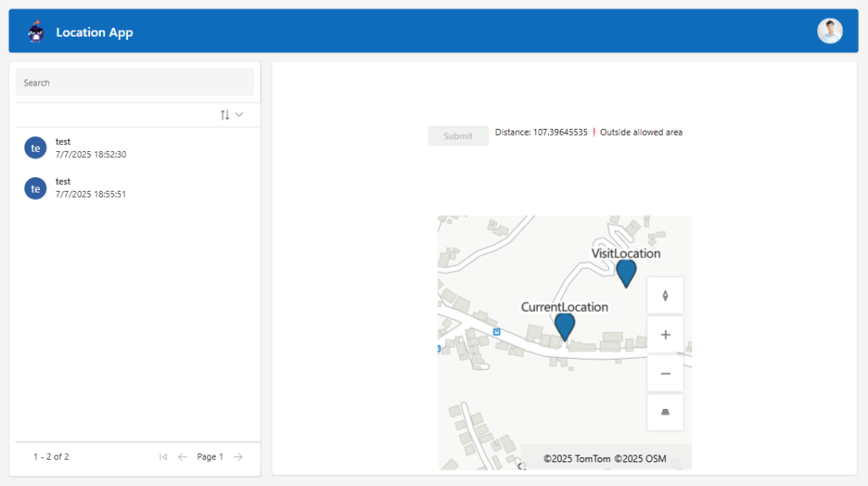Click the bus stop icon on map
The width and height of the screenshot is (868, 486).
(x=496, y=332)
